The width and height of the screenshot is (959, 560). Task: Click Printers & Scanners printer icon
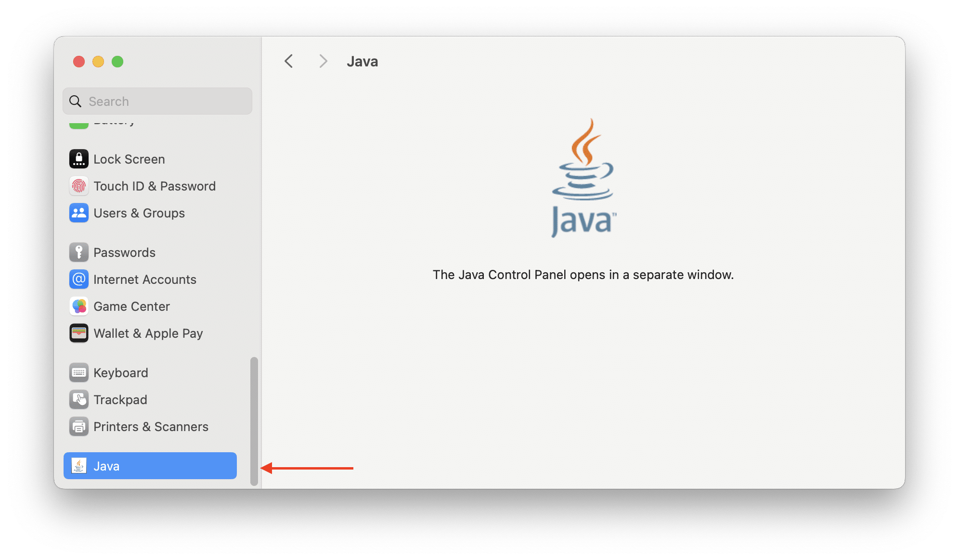[x=79, y=427]
